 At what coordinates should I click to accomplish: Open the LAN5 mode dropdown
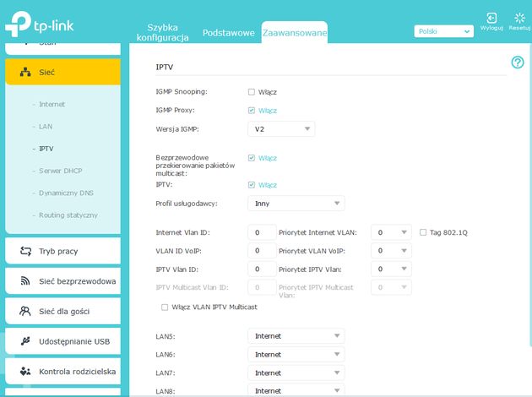tap(296, 336)
